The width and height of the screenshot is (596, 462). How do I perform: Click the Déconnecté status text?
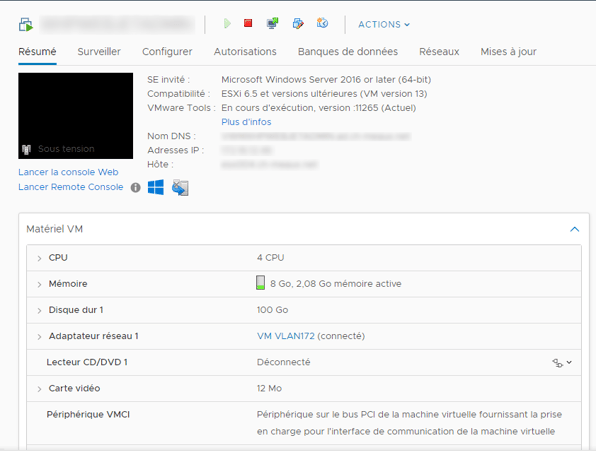(284, 362)
